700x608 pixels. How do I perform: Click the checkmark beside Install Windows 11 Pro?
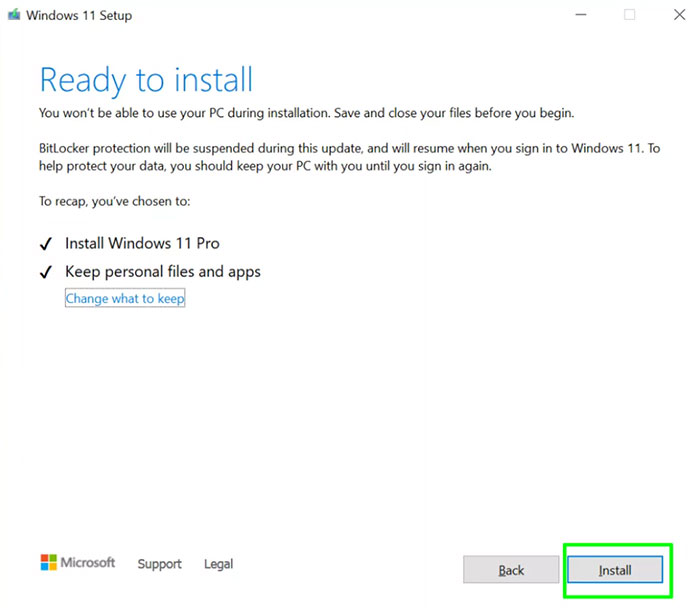(x=46, y=244)
